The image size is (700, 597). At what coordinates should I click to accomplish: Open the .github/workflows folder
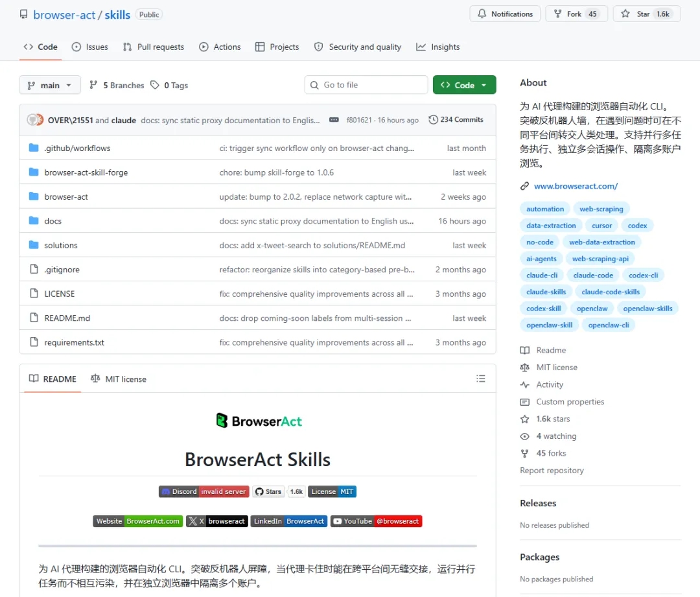point(77,148)
